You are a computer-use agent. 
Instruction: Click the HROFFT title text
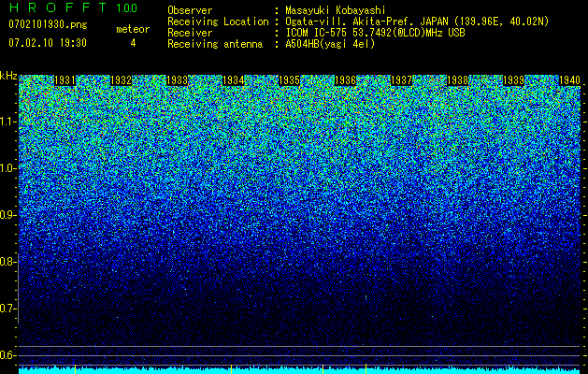(57, 7)
